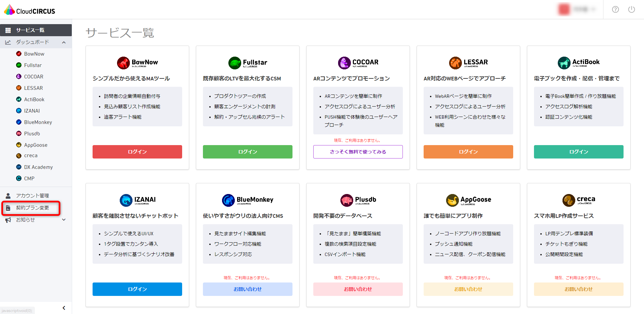Click the teal ログイン button for ActiBook

click(579, 152)
